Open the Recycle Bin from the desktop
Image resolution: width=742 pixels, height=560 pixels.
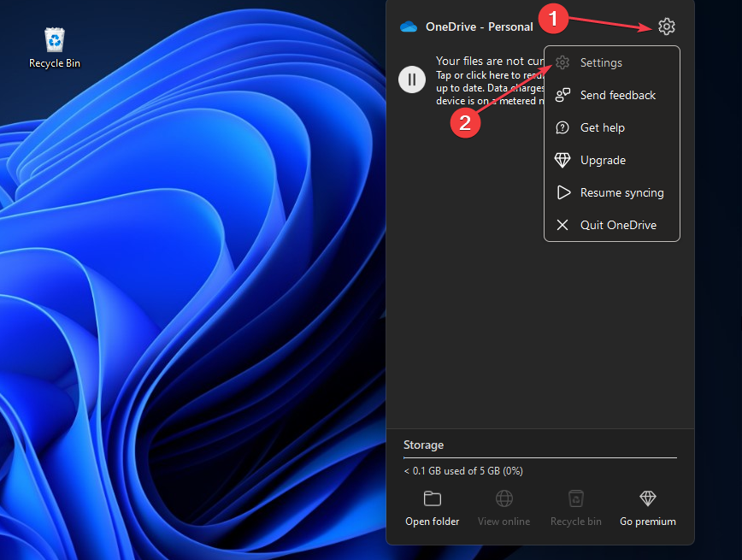54,40
